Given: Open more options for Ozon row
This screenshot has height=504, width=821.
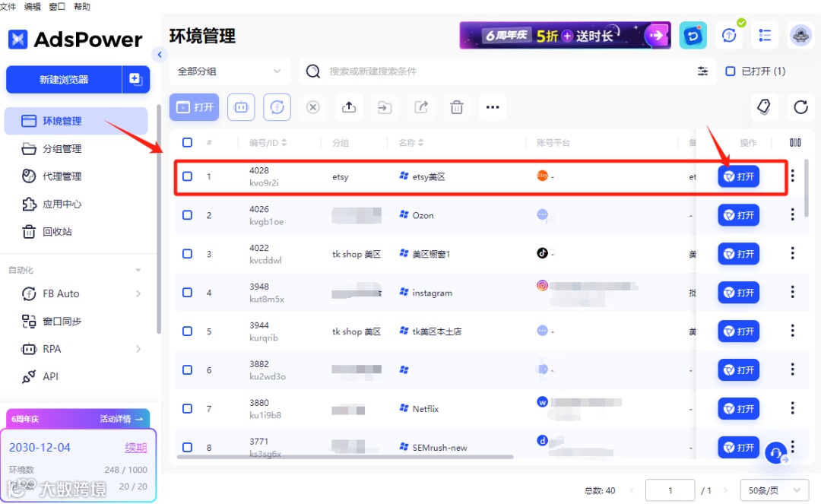Looking at the screenshot, I should (792, 214).
